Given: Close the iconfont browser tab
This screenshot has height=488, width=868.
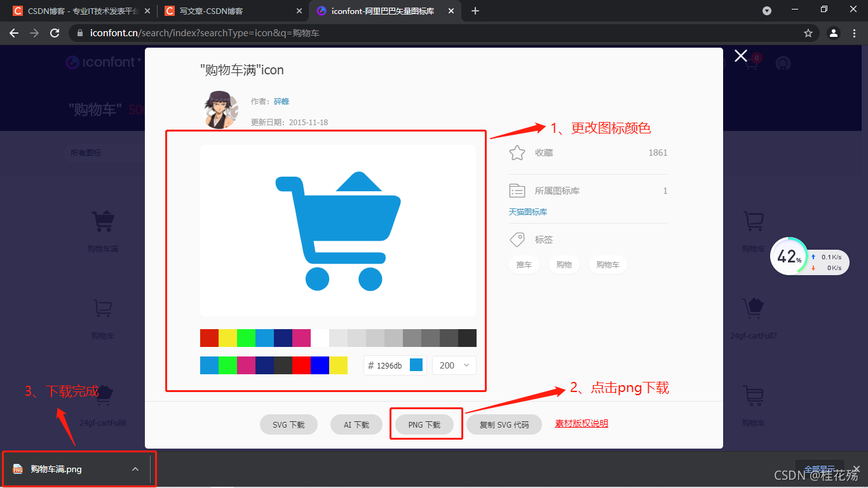Looking at the screenshot, I should click(x=452, y=11).
